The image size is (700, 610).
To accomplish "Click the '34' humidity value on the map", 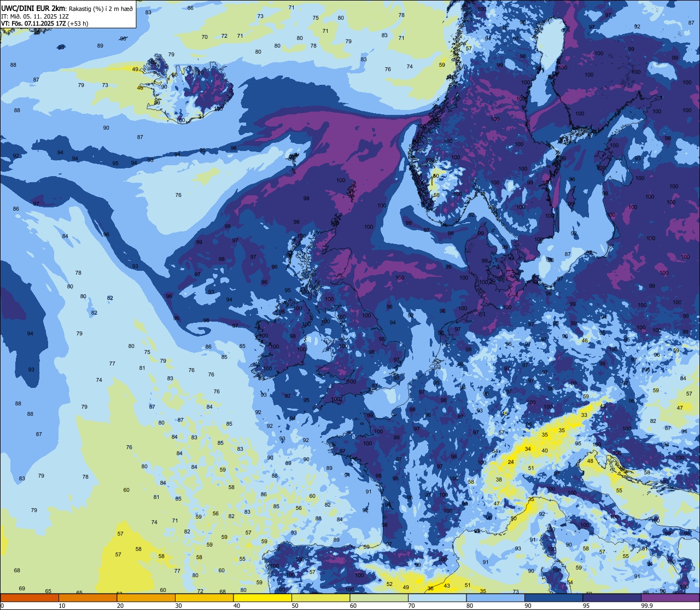I will click(528, 449).
